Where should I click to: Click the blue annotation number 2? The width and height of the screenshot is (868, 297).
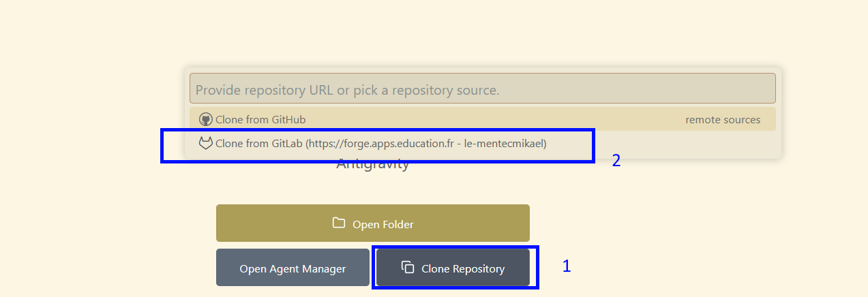616,161
